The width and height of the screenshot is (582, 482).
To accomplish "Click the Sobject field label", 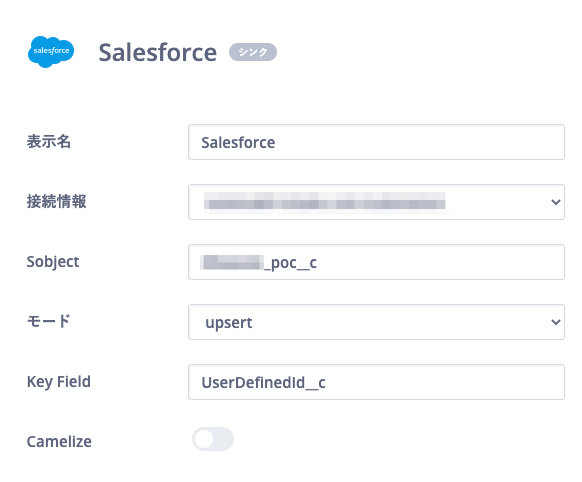I will (53, 262).
